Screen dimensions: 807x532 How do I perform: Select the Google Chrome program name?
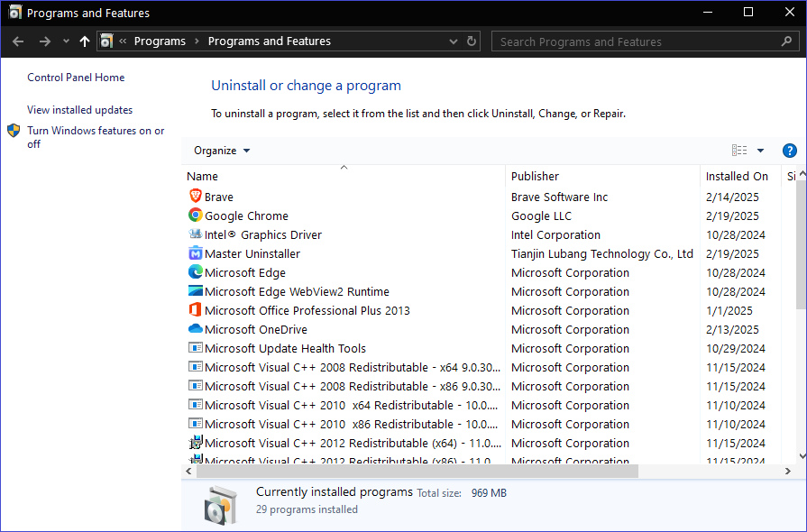pyautogui.click(x=246, y=216)
